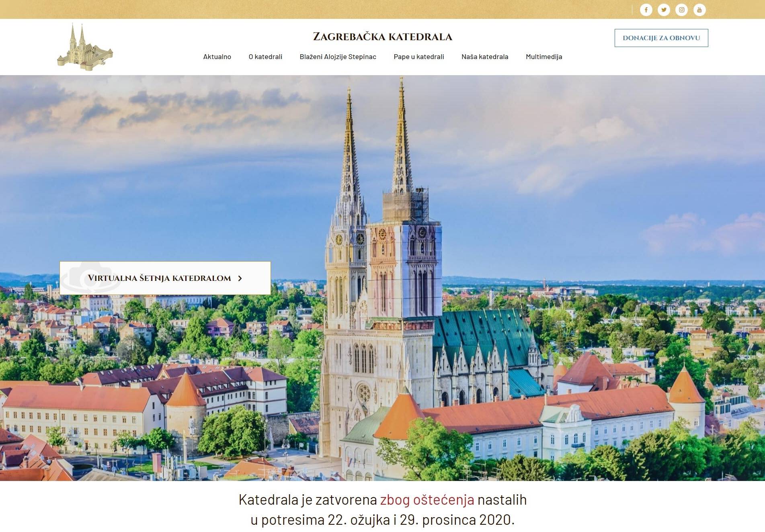Start Virtualna šetnja katedralom tour
This screenshot has width=765, height=532.
click(165, 278)
